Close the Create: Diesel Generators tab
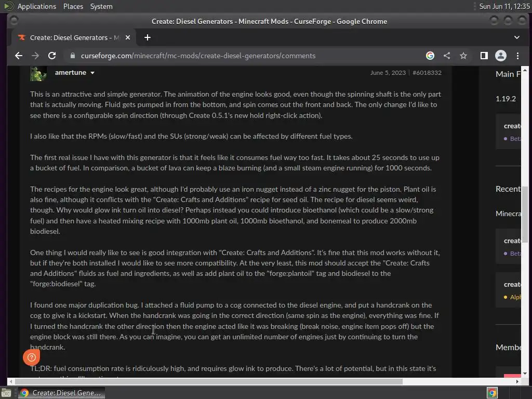Image resolution: width=532 pixels, height=399 pixels. (x=128, y=37)
